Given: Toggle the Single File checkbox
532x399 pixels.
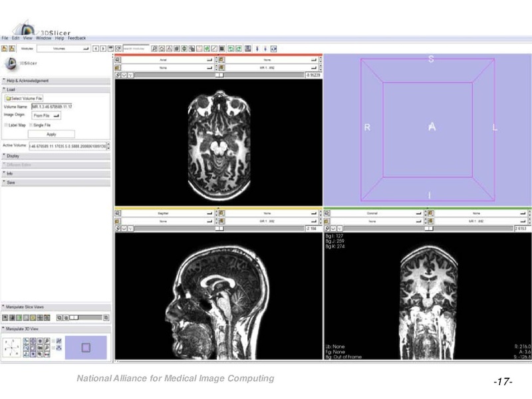Looking at the screenshot, I should click(x=31, y=125).
